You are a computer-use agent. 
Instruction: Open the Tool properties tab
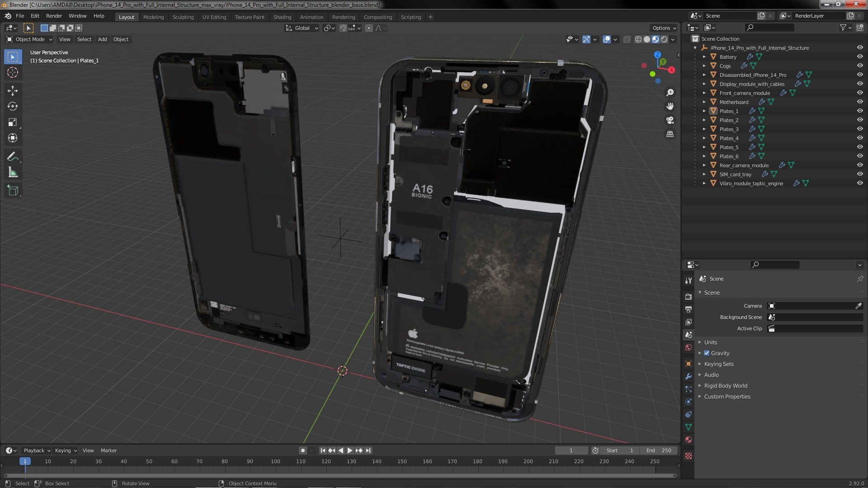pos(689,281)
